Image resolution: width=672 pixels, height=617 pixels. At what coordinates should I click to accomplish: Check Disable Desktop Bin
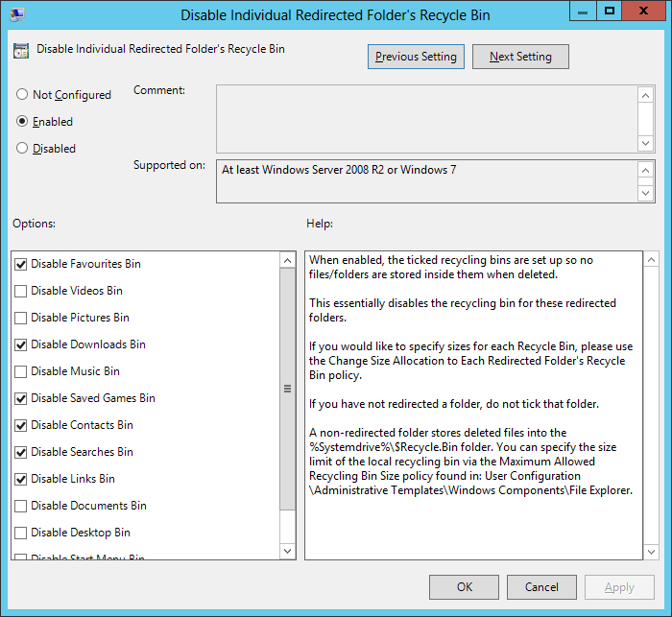point(20,533)
